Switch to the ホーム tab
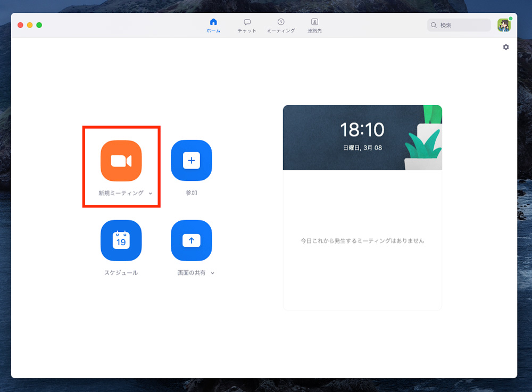This screenshot has height=392, width=532. pyautogui.click(x=213, y=26)
